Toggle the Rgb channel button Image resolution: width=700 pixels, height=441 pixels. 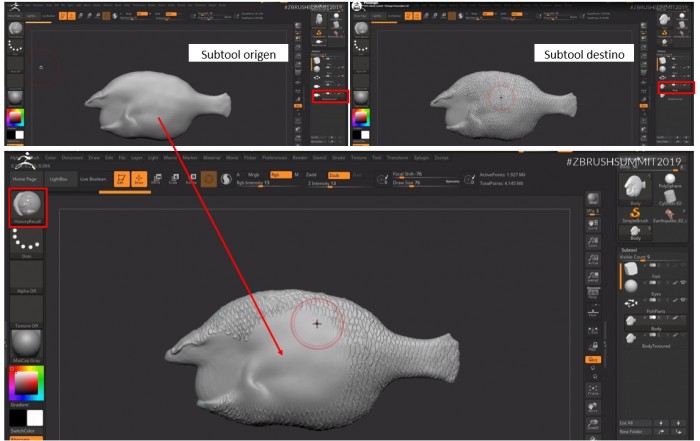pos(276,174)
